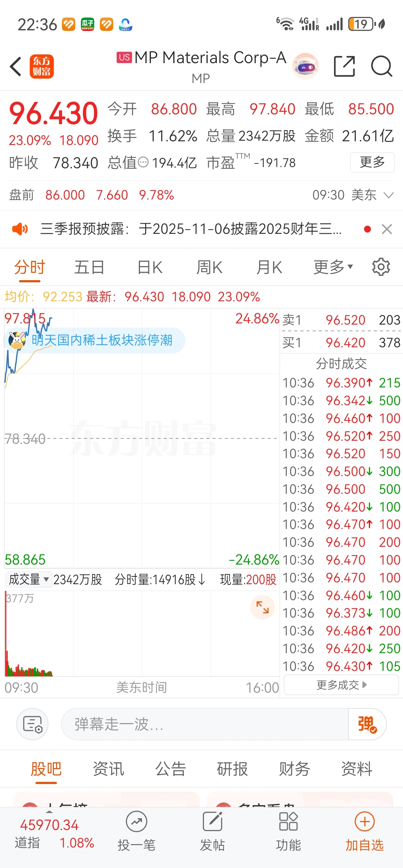Open the 研报 tab
Viewport: 403px width, 868px height.
[232, 769]
